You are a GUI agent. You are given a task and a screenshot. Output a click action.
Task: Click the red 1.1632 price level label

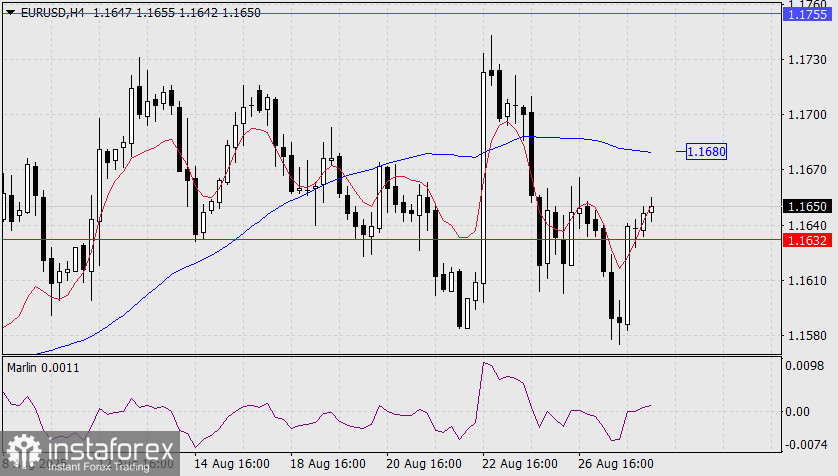tap(807, 240)
